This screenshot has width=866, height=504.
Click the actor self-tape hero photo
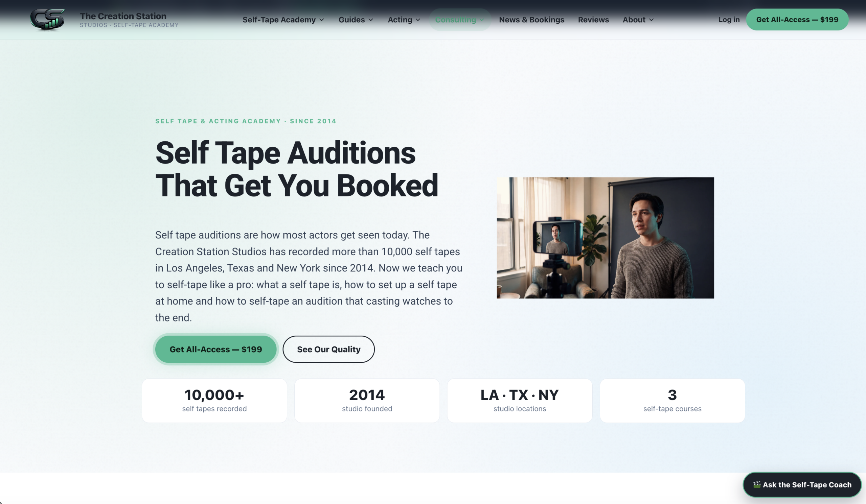(x=605, y=238)
